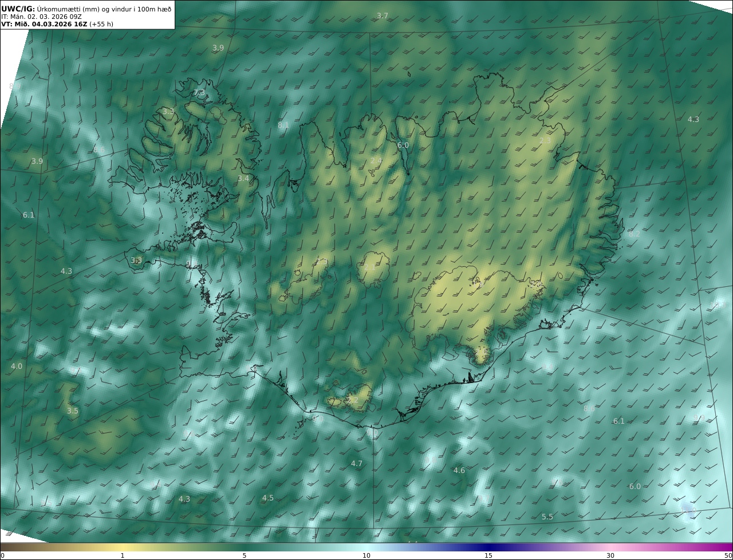Click the '7.3' value in the Westfjords
The width and height of the screenshot is (733, 560).
pos(199,92)
